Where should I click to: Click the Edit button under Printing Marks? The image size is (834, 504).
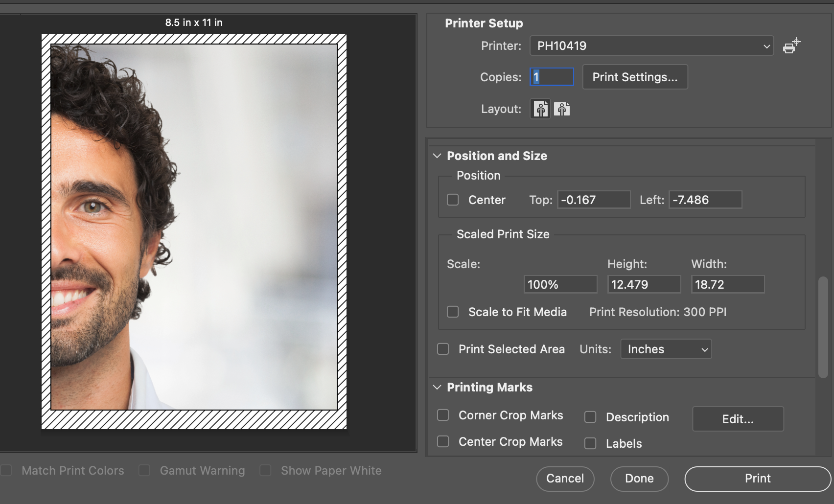738,419
